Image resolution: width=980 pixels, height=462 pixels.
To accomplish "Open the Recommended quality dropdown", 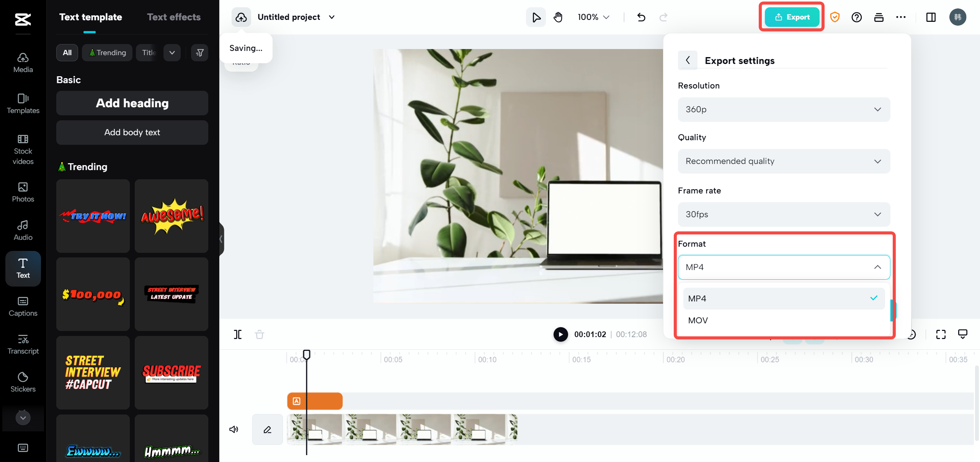I will point(784,161).
